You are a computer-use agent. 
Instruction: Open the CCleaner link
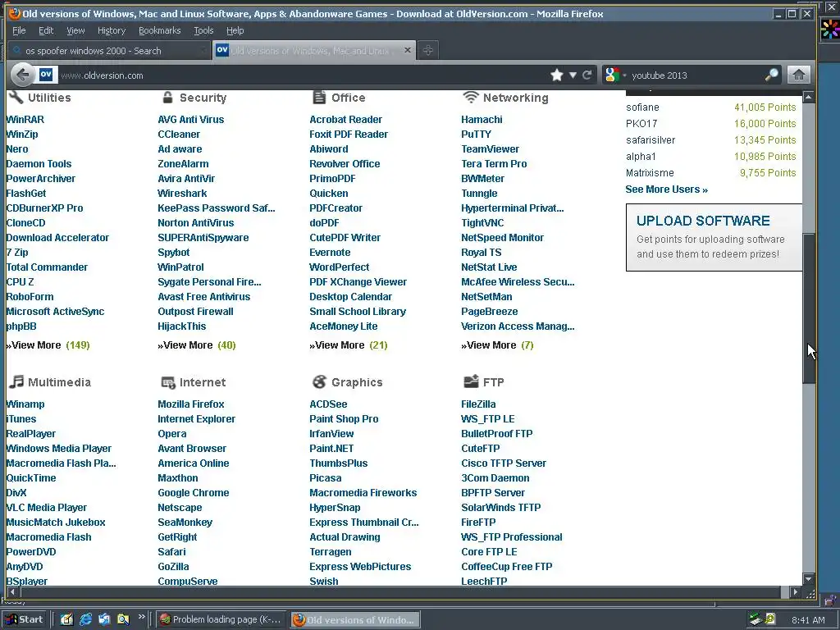pos(179,135)
